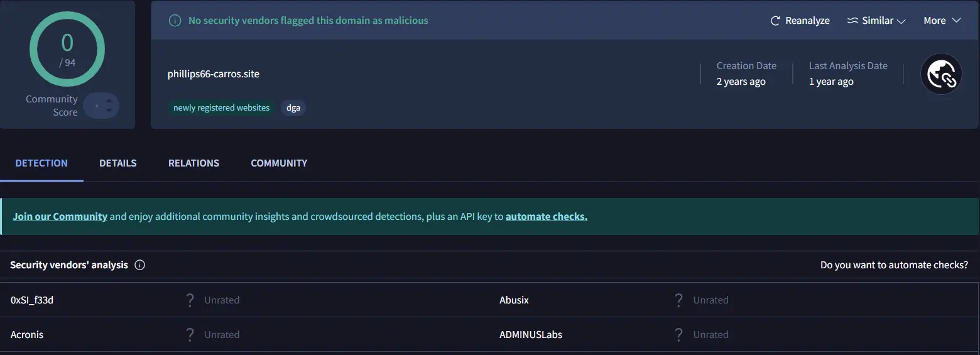The height and width of the screenshot is (355, 980).
Task: Click the dga tag
Action: tap(293, 108)
